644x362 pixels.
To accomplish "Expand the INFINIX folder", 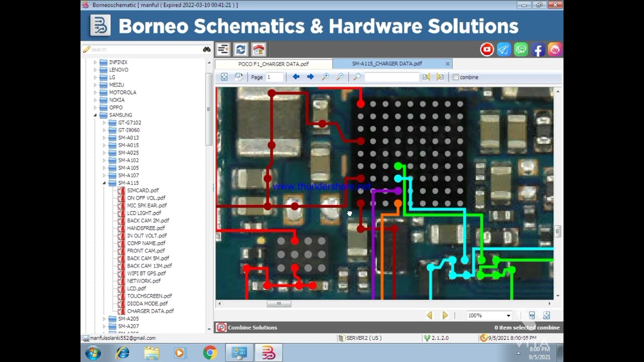I will click(x=95, y=62).
